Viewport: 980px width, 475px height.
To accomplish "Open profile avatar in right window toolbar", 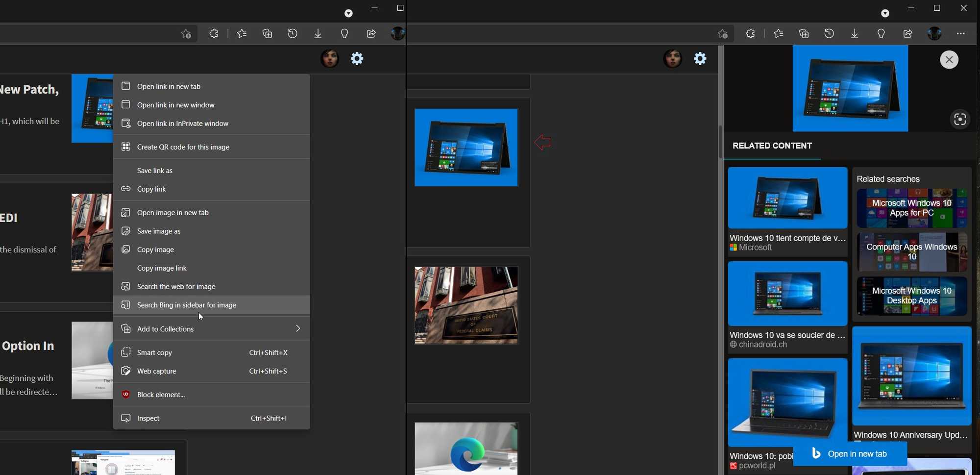I will coord(934,34).
